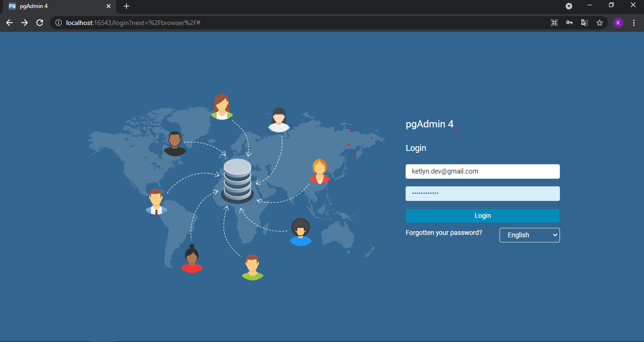Click the password field
The width and height of the screenshot is (644, 342).
pos(483,193)
